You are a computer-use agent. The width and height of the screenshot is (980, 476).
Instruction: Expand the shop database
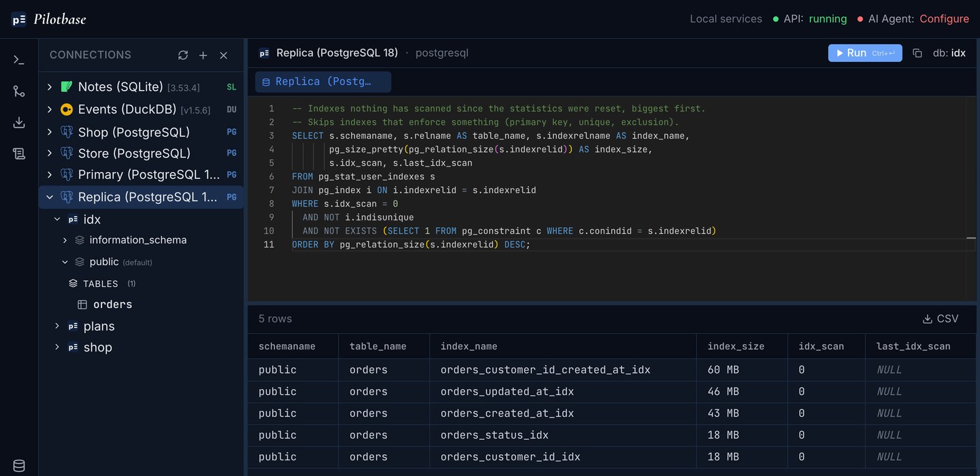coord(57,347)
